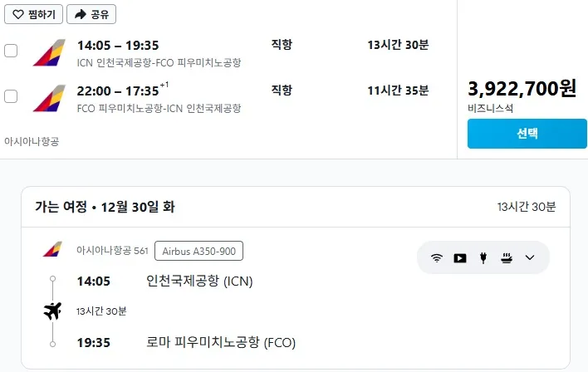Click the in-flight video entertainment icon
The image size is (588, 372).
pos(460,257)
